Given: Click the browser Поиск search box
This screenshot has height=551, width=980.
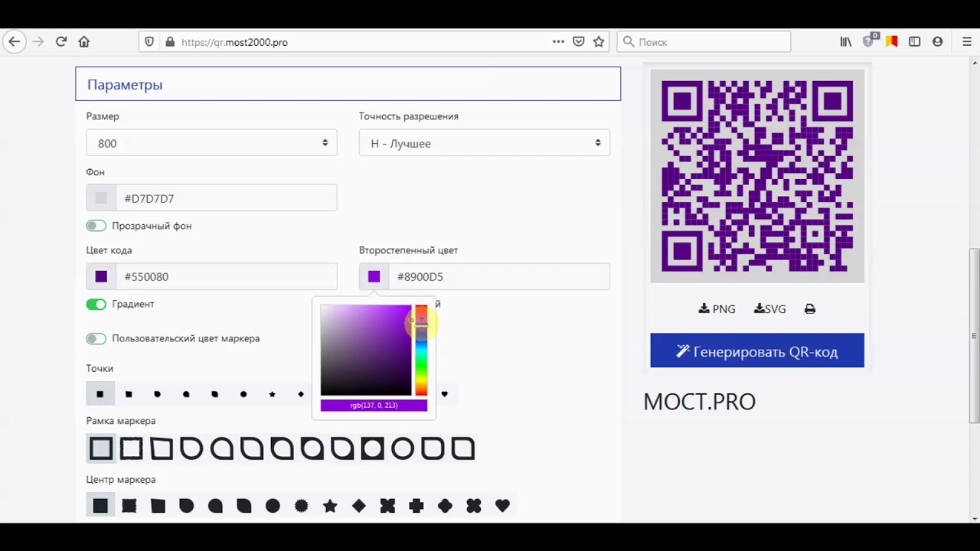Looking at the screenshot, I should [704, 42].
